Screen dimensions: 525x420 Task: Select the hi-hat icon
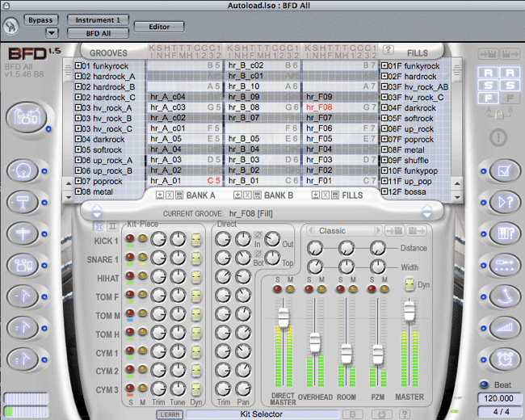(23, 233)
